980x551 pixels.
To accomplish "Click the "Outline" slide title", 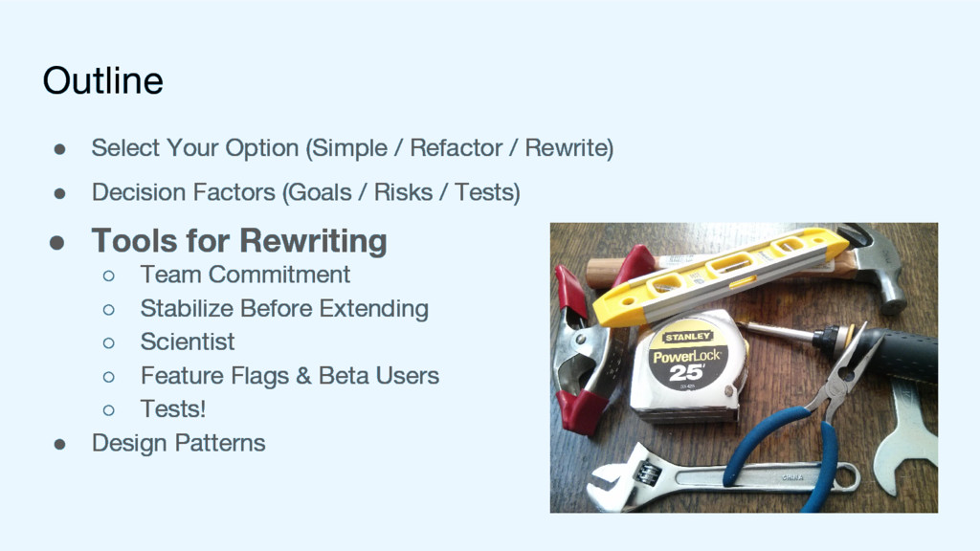I will (x=102, y=80).
